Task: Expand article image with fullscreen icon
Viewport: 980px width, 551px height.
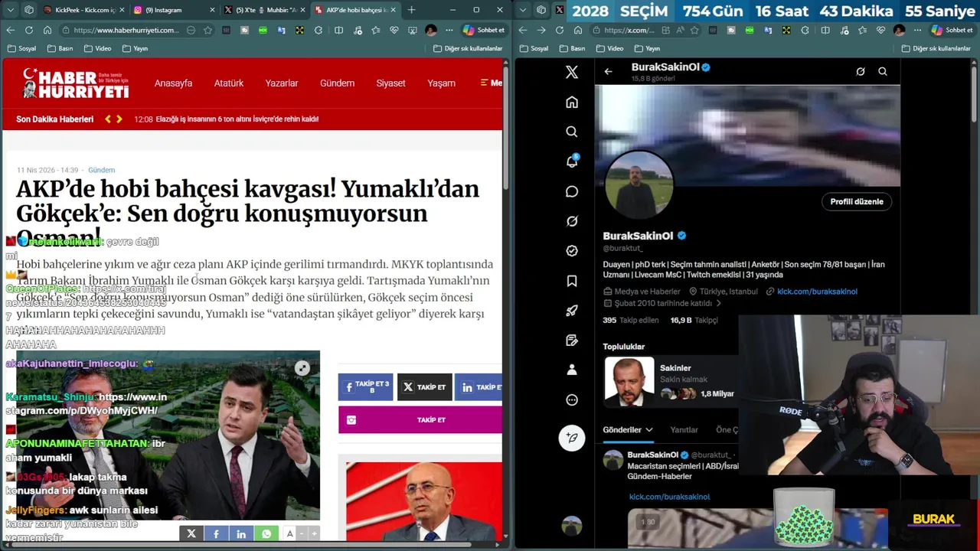Action: (302, 368)
